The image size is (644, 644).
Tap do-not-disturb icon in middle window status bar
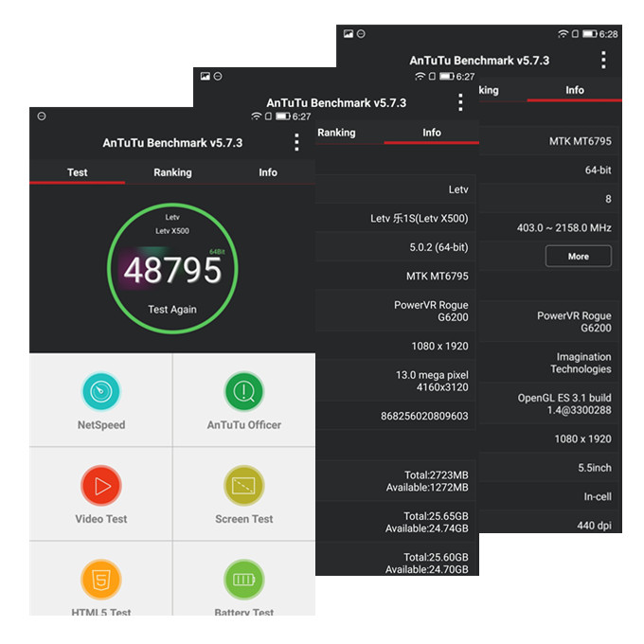click(218, 76)
